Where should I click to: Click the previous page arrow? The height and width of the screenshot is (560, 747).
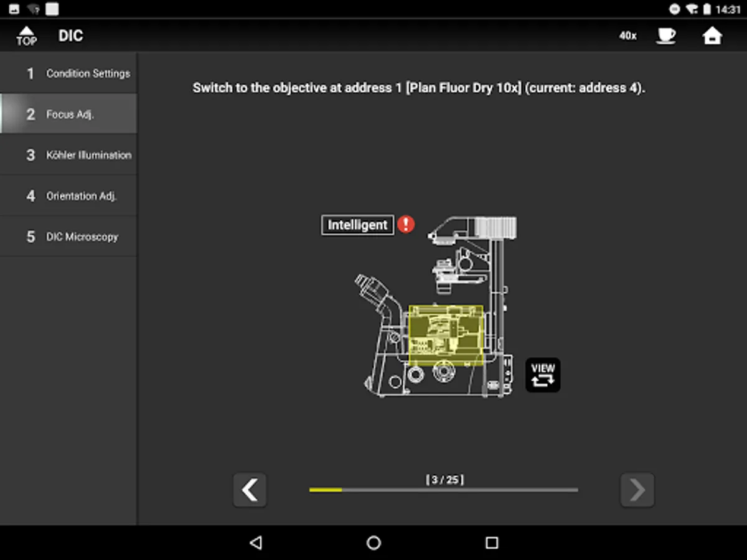tap(250, 490)
